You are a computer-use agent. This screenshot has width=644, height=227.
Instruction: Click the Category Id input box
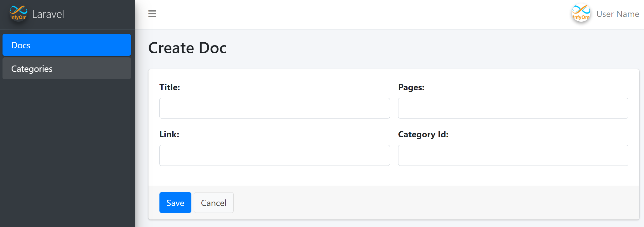tap(513, 155)
